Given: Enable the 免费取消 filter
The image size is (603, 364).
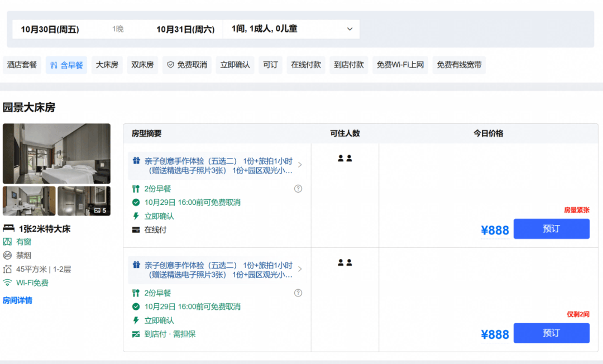Looking at the screenshot, I should tap(187, 65).
